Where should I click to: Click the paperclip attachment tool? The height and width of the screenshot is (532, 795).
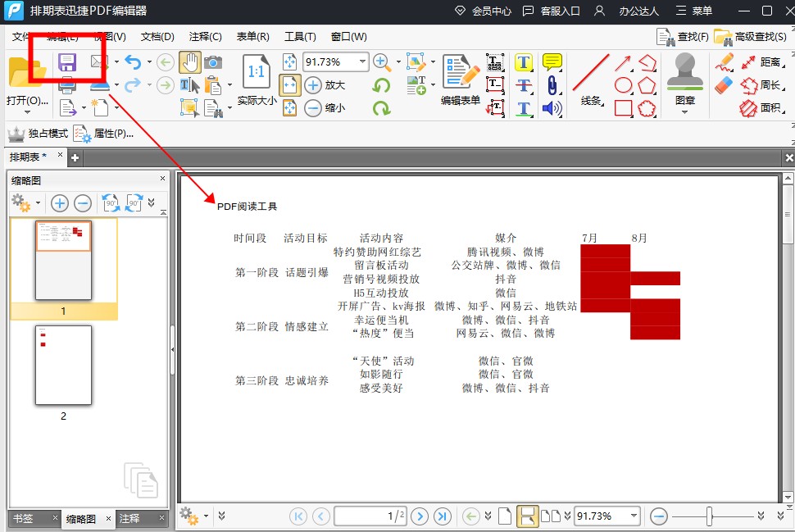pos(552,85)
